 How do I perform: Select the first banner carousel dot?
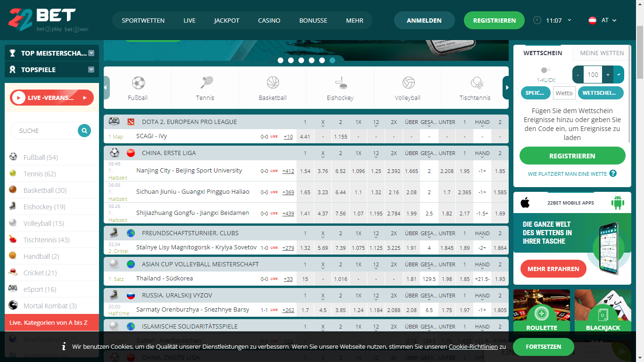pyautogui.click(x=281, y=60)
